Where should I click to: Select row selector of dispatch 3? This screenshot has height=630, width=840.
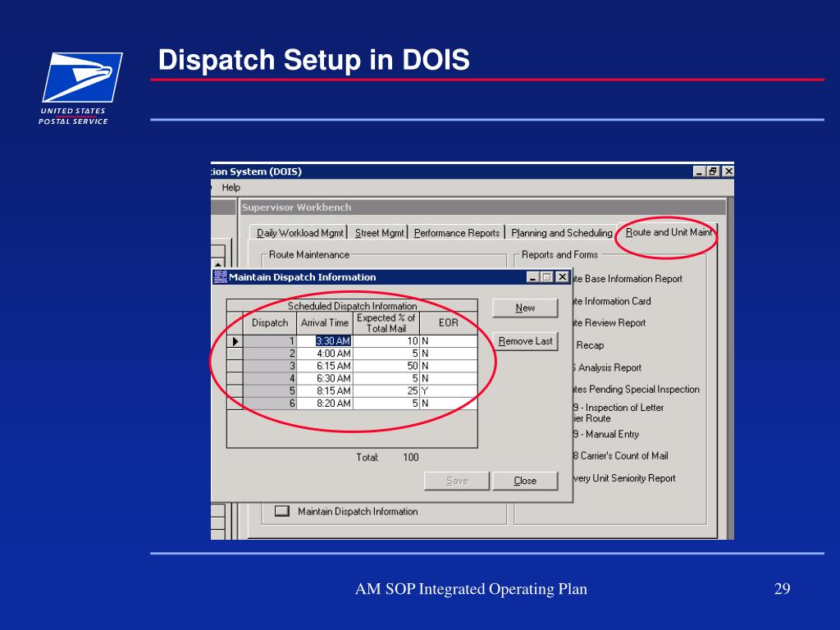[235, 366]
